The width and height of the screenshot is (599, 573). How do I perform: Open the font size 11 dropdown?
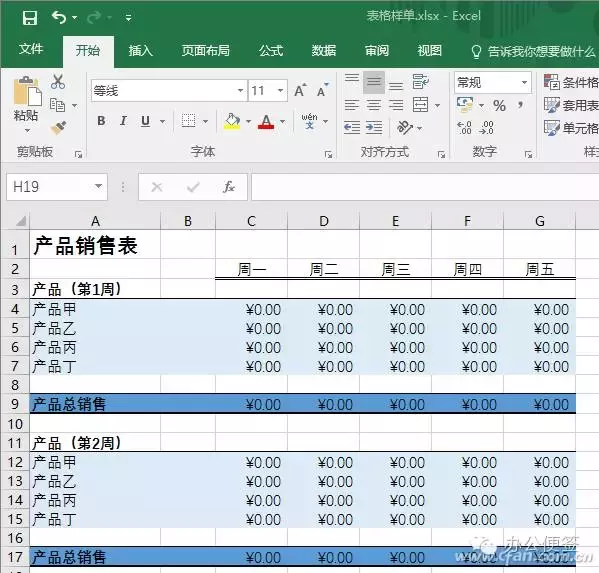coord(281,91)
